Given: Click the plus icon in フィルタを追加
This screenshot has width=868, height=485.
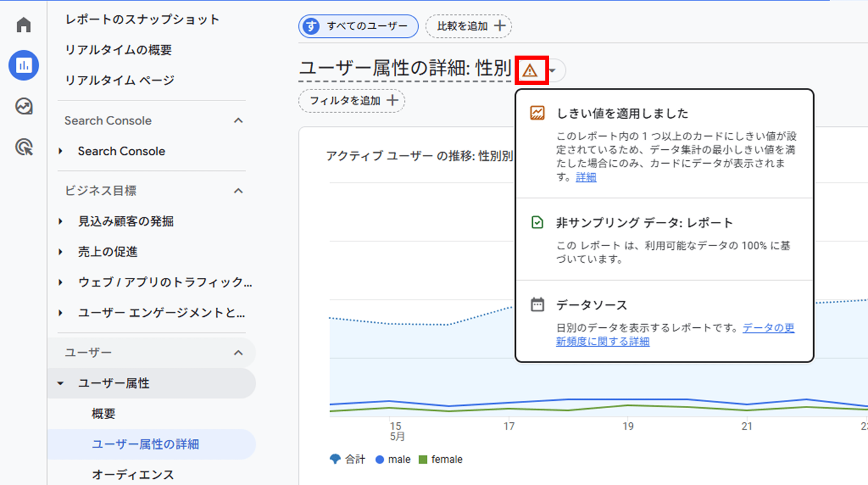Looking at the screenshot, I should (392, 100).
